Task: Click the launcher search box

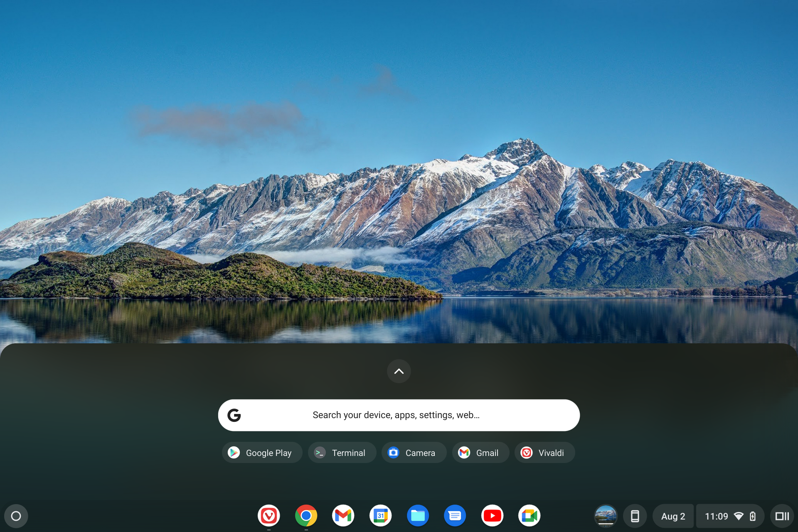Action: [399, 415]
